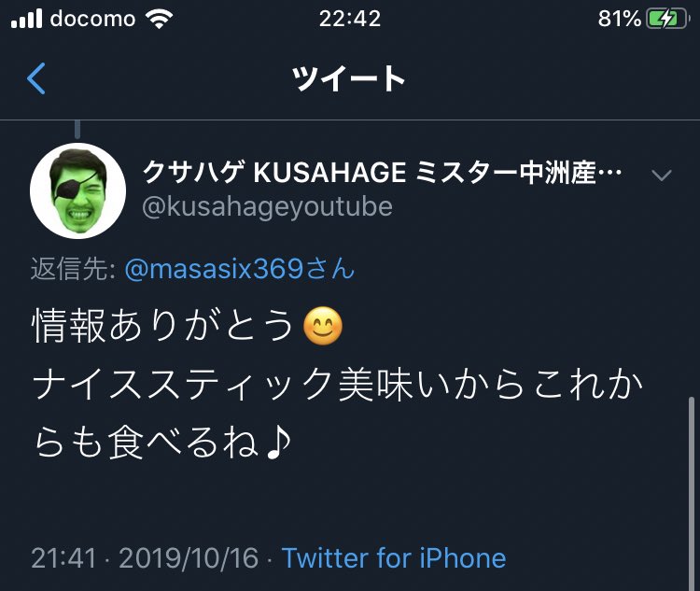This screenshot has width=700, height=591.
Task: Tap the blue back arrow
Action: coord(36,78)
